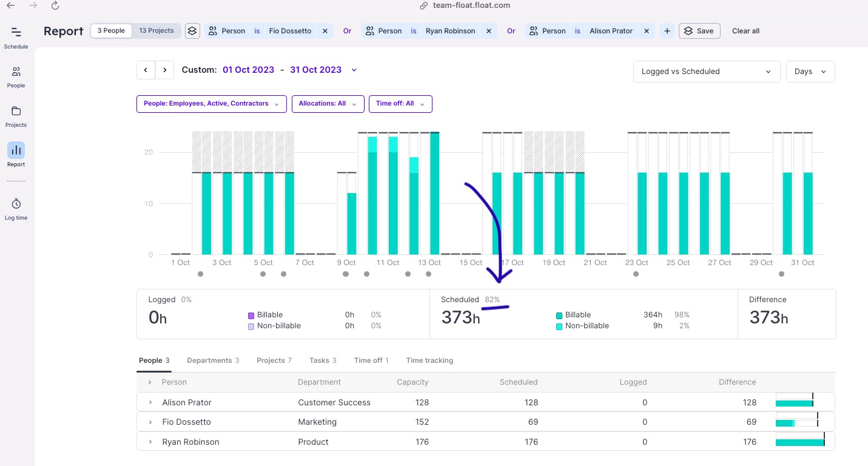Expand Fio Dossetto's row in the table
Viewport: 868px width, 466px height.
[x=150, y=422]
